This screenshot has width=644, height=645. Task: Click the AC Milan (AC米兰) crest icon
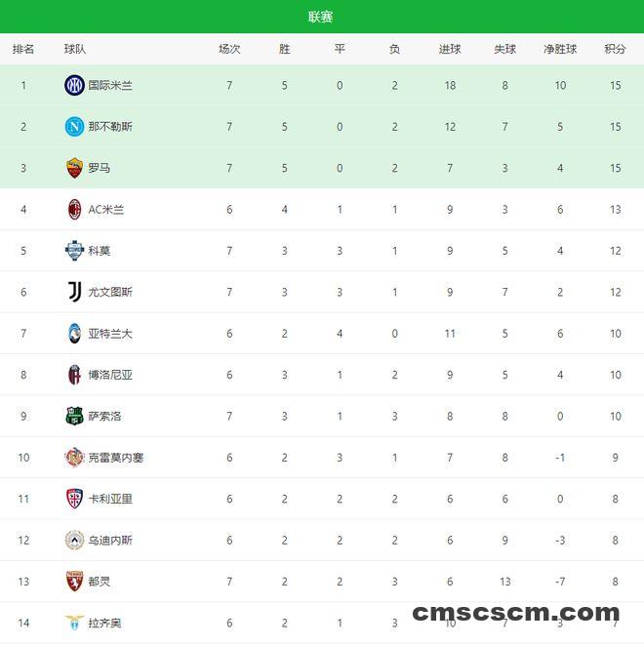tap(74, 209)
